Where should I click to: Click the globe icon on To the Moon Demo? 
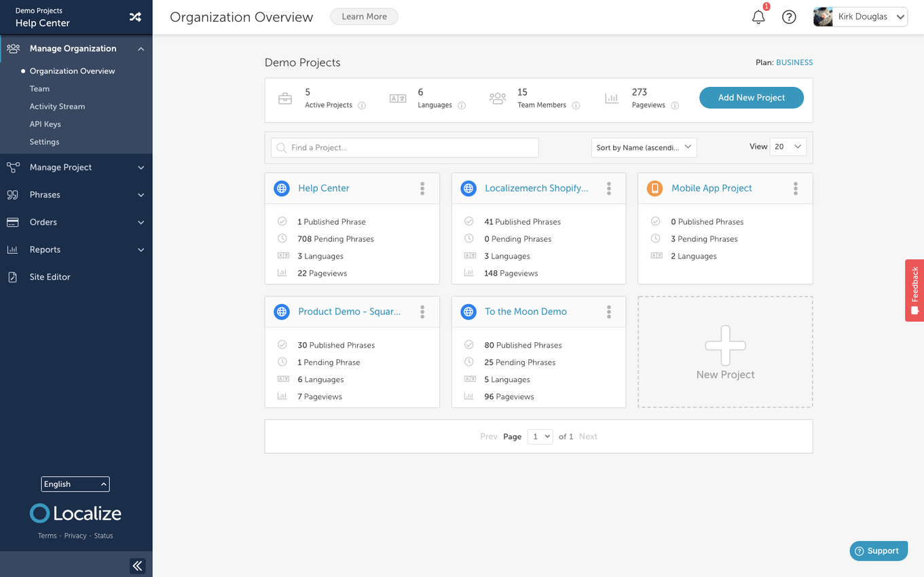(x=468, y=312)
